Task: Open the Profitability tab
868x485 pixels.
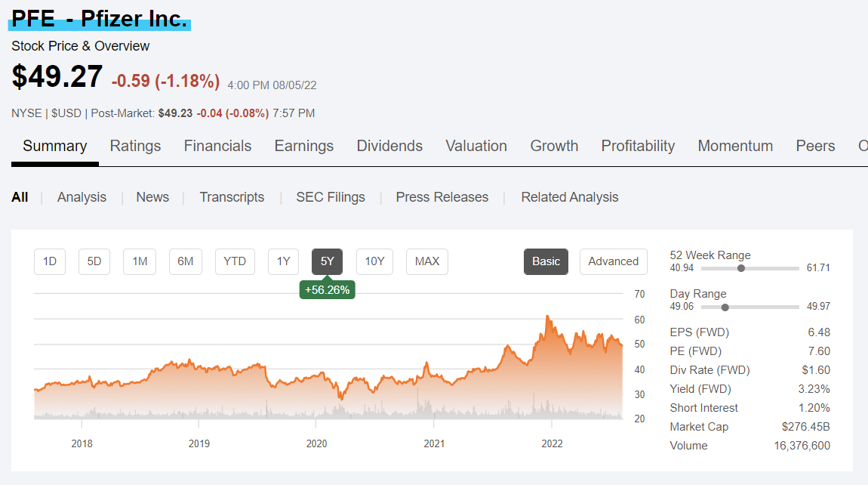Action: click(x=638, y=146)
